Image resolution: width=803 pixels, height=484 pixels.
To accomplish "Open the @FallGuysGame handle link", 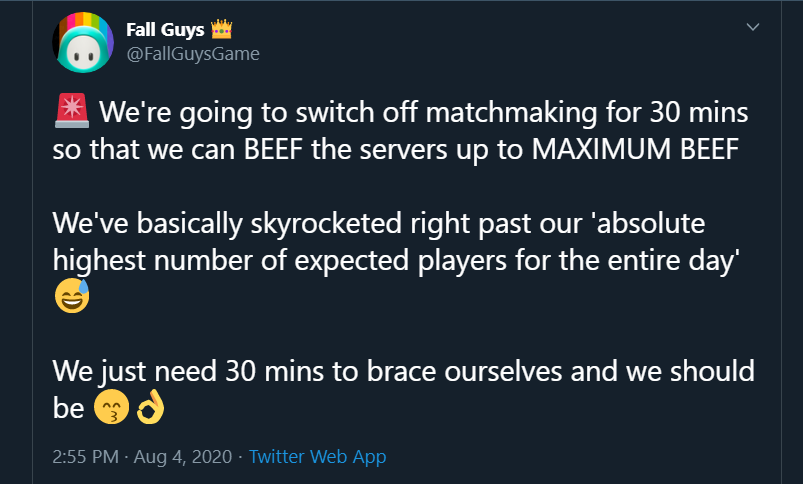I will coord(192,54).
